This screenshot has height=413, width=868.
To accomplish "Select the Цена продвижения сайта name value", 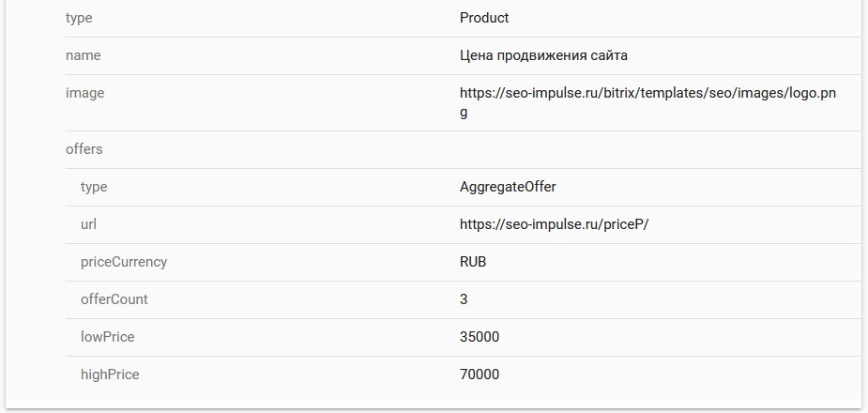I will 543,55.
